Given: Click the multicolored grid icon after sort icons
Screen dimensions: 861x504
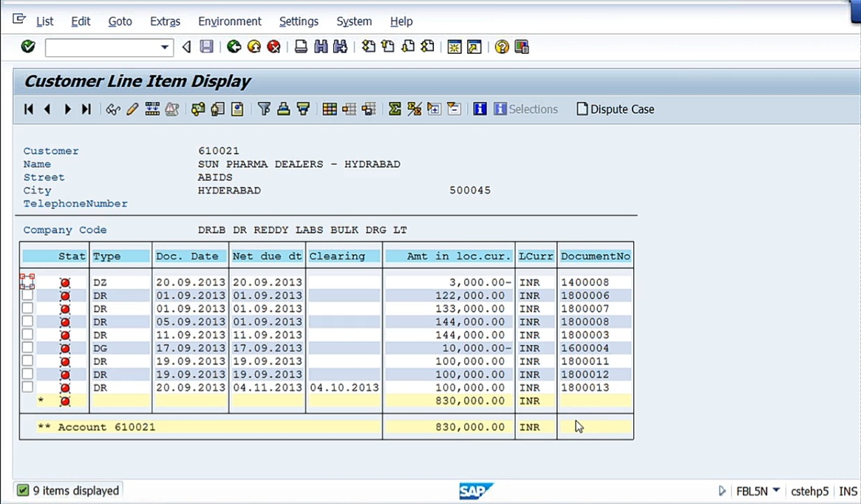Looking at the screenshot, I should [330, 109].
